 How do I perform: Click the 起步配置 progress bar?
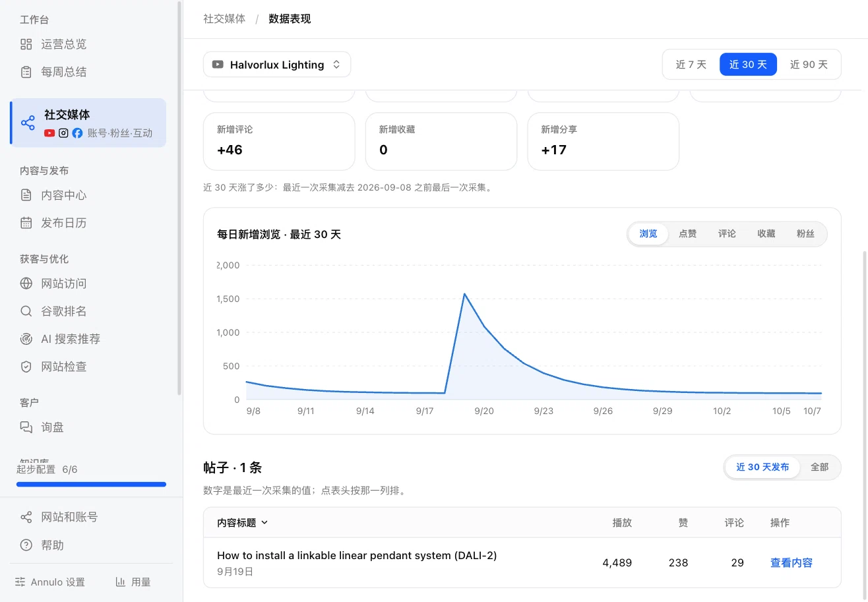coord(91,485)
